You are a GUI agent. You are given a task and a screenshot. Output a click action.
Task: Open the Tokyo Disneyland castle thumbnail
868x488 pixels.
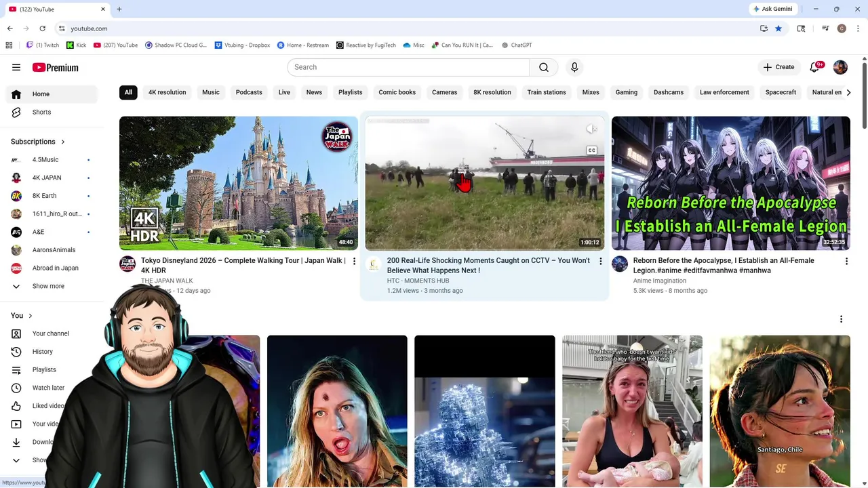239,183
